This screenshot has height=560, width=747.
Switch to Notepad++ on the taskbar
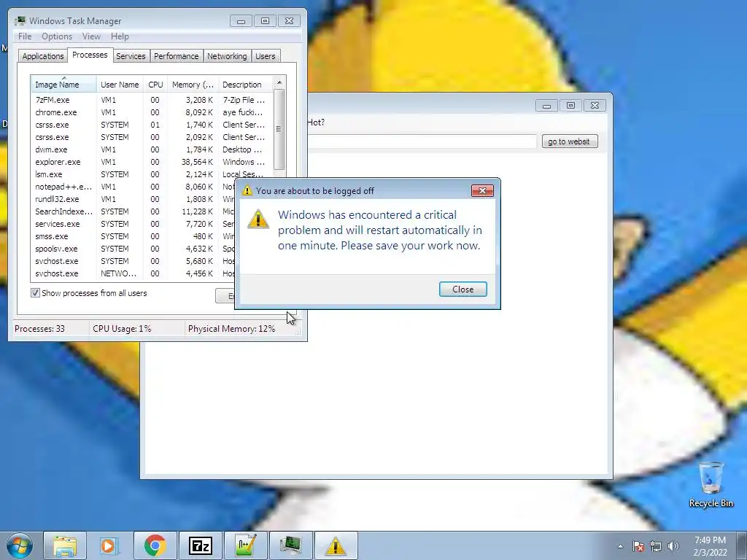coord(245,545)
